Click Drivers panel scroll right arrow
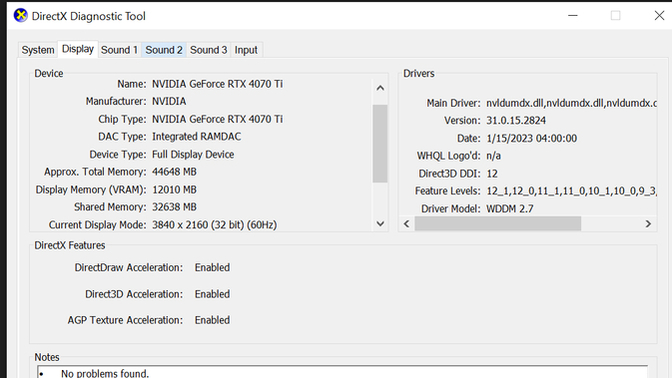672x378 pixels. coord(648,224)
